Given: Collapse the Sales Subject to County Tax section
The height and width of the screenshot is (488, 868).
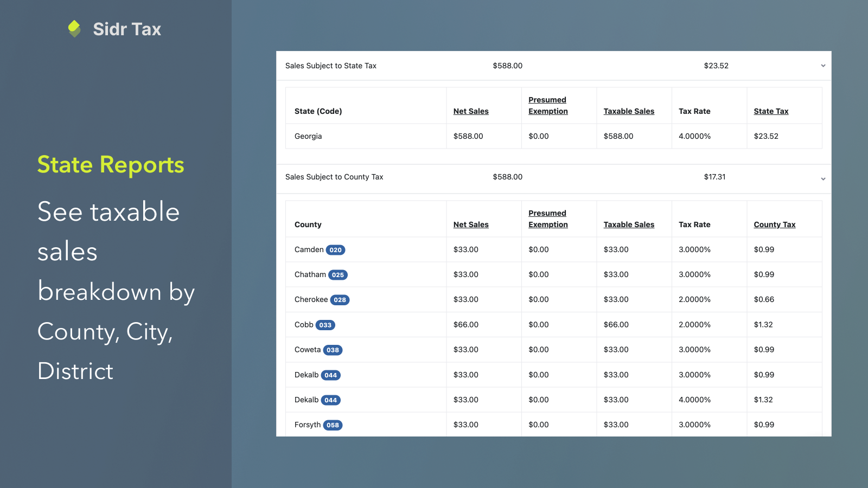Looking at the screenshot, I should click(x=823, y=178).
